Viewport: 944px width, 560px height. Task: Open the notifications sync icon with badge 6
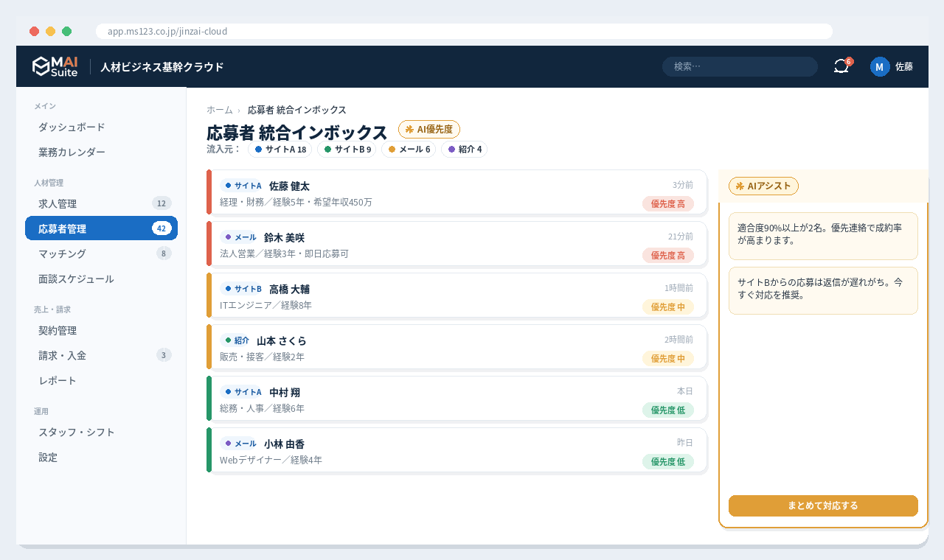click(x=841, y=66)
